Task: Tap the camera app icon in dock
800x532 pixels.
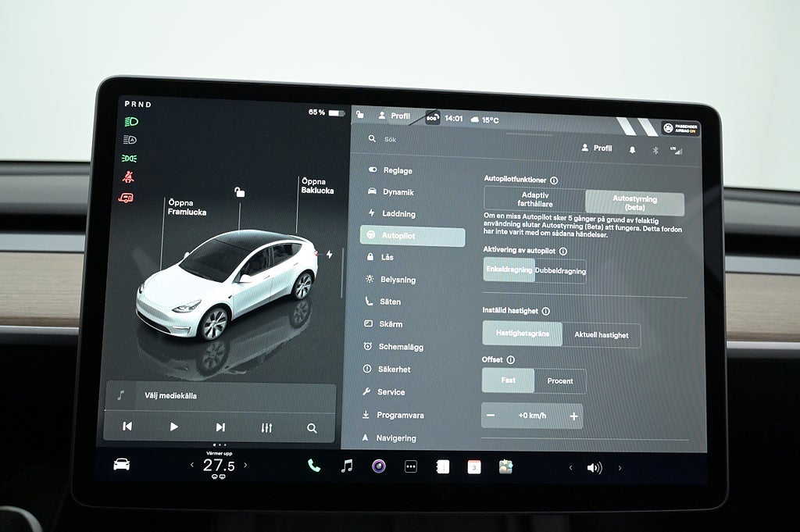Action: (x=379, y=466)
